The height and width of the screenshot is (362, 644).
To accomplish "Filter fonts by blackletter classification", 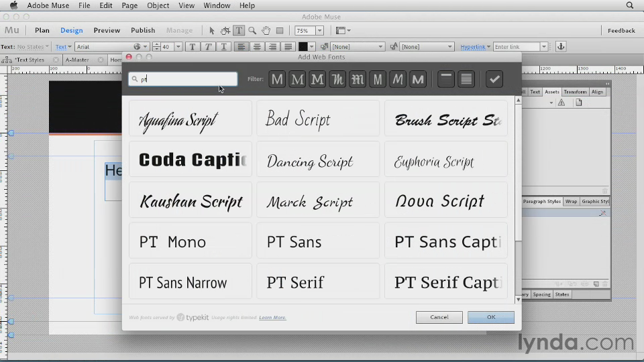I will coord(358,80).
